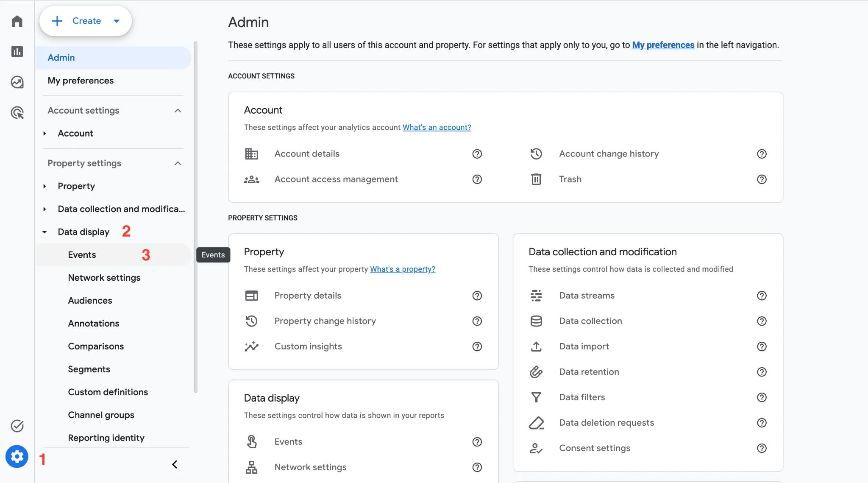Collapse the navigation panel with arrow
The width and height of the screenshot is (868, 483).
tap(175, 464)
